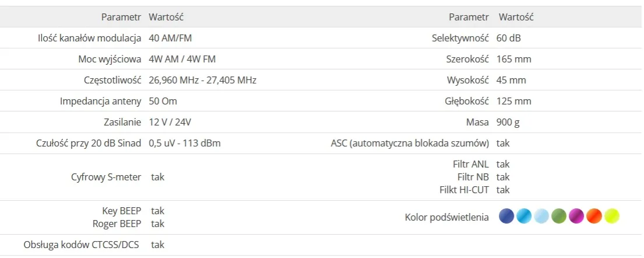
Task: Click the 'Ilość kanałów modulacja' row label
Action: click(x=89, y=38)
